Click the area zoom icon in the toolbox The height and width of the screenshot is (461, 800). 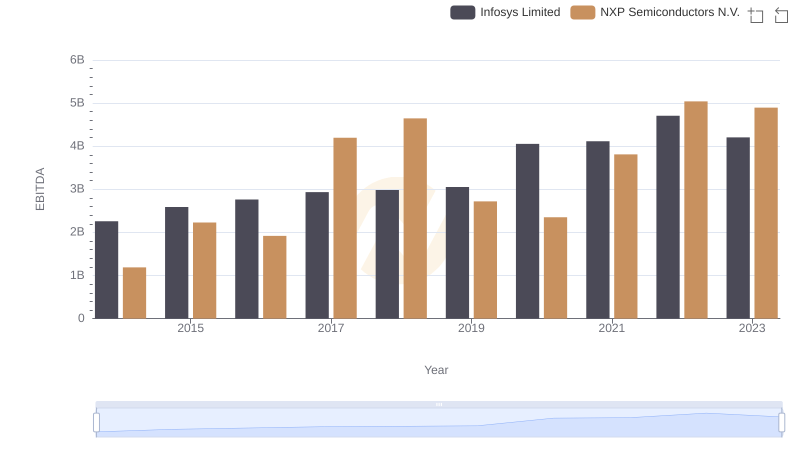(x=756, y=15)
